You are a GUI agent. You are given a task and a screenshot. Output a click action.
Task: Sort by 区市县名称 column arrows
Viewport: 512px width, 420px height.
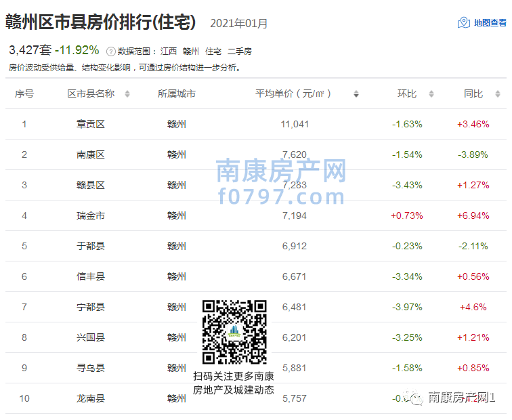[127, 94]
